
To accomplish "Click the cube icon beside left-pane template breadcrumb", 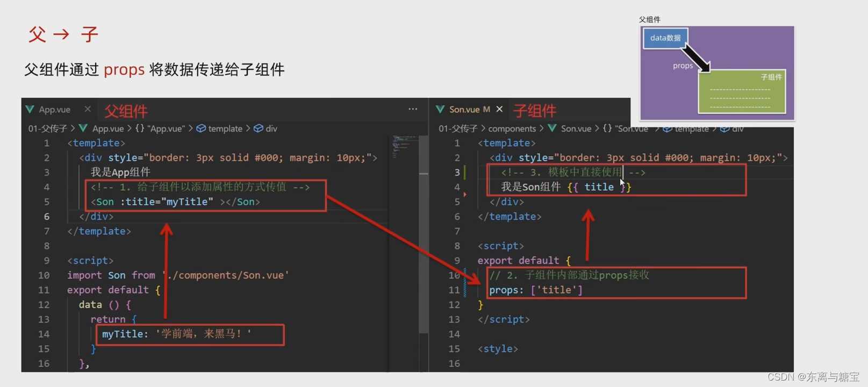I will tap(201, 128).
